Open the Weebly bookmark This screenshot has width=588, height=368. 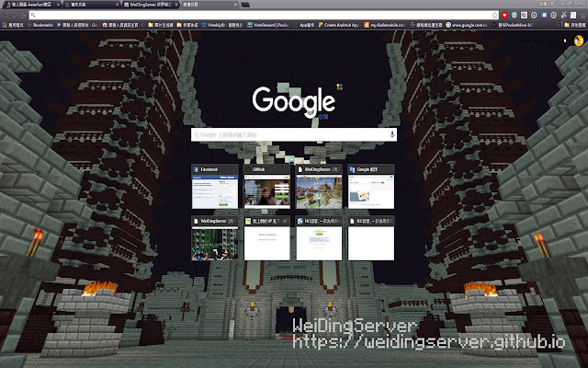(x=222, y=25)
